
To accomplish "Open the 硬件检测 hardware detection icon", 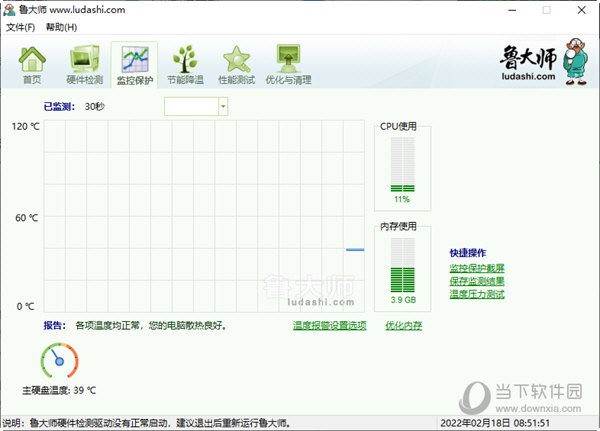I will click(85, 65).
